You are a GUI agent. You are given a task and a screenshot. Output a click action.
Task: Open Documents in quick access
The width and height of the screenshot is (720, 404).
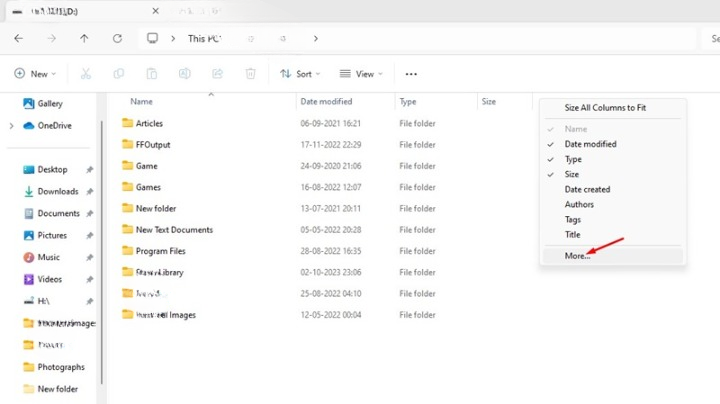click(x=51, y=213)
